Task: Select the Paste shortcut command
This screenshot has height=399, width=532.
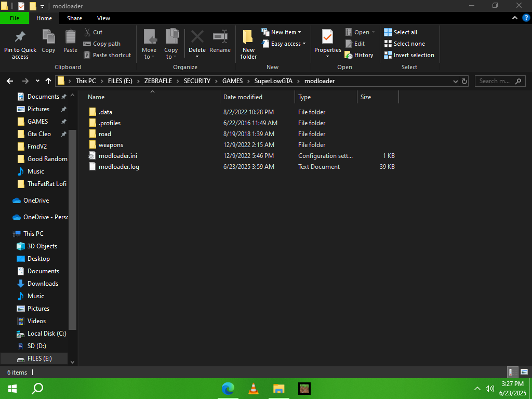Action: pyautogui.click(x=107, y=55)
